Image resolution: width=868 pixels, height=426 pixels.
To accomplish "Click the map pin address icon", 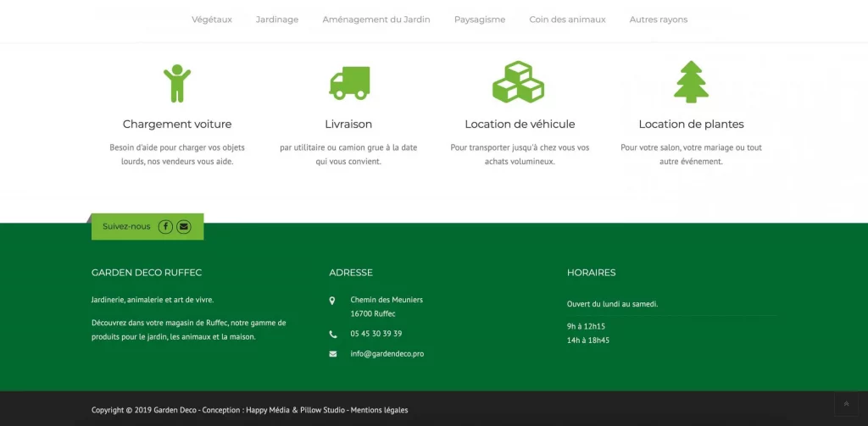I will tap(332, 301).
